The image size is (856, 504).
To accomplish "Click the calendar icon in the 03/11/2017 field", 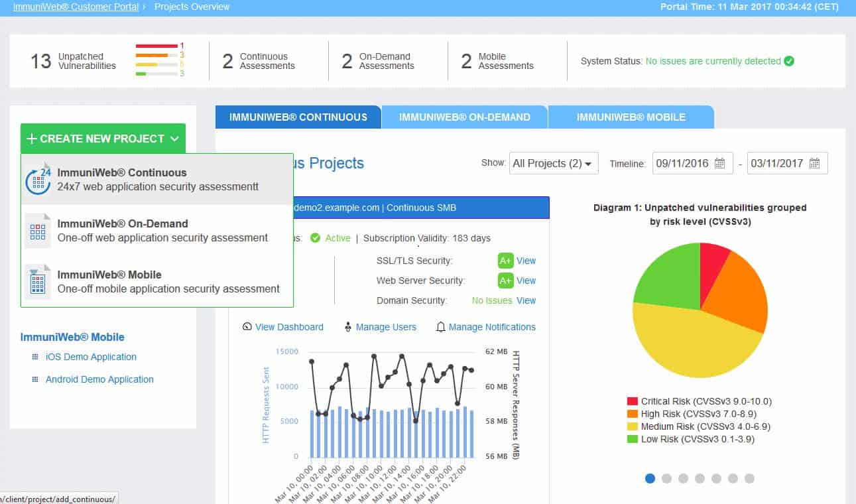I will pos(815,163).
